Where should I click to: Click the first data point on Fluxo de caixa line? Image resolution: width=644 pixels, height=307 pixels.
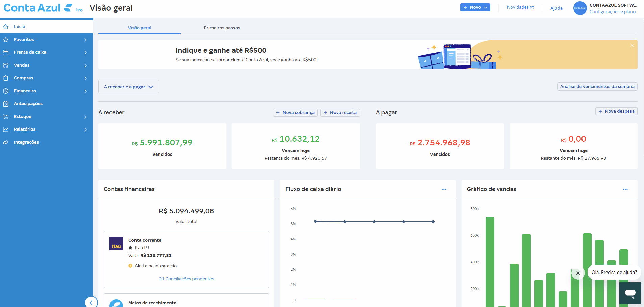point(315,221)
